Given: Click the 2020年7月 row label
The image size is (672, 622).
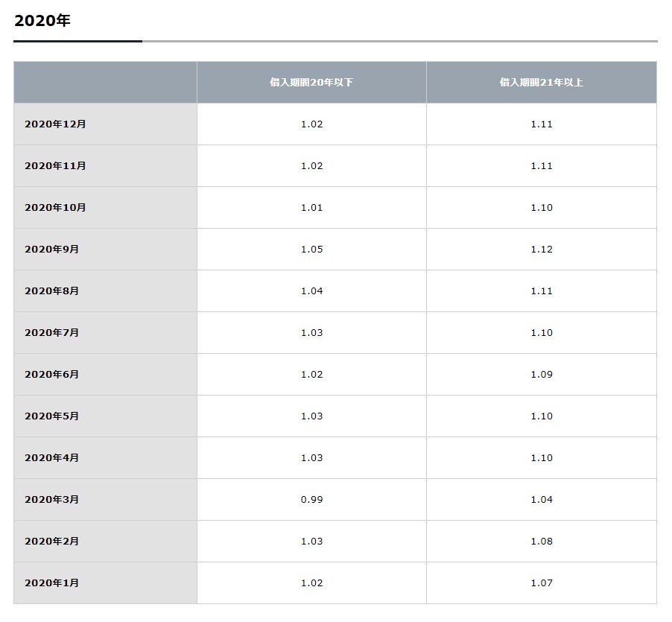Looking at the screenshot, I should (x=52, y=332).
